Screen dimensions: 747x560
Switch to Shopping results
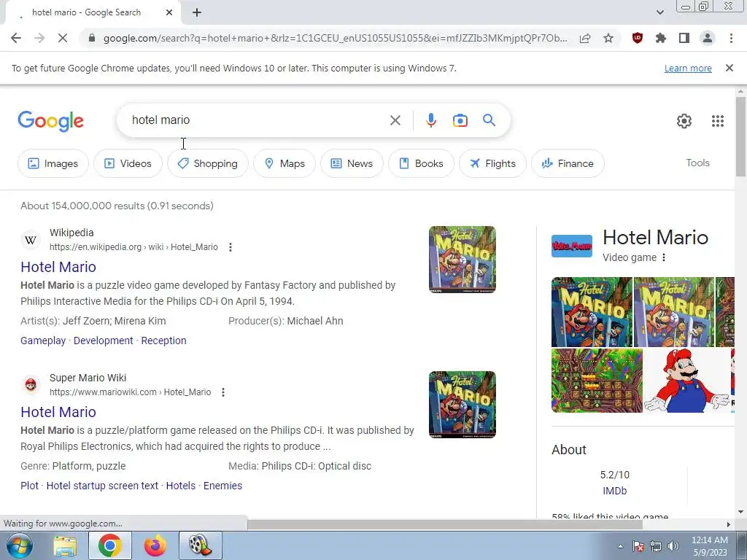tap(208, 163)
